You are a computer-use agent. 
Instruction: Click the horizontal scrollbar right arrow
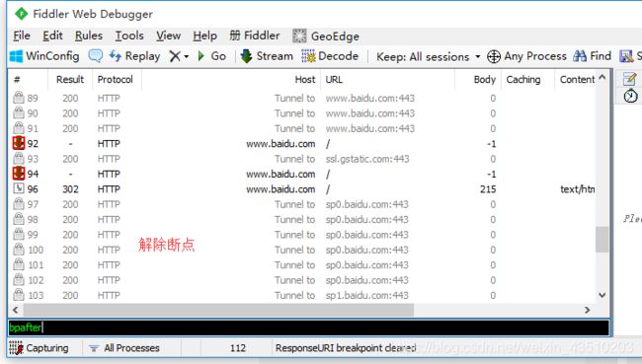pos(587,310)
